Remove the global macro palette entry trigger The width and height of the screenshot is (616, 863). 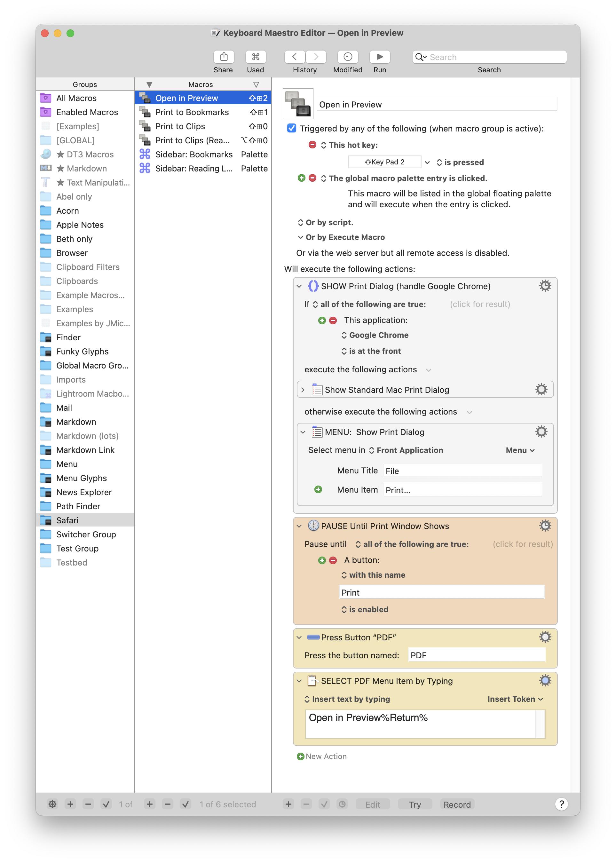tap(312, 178)
